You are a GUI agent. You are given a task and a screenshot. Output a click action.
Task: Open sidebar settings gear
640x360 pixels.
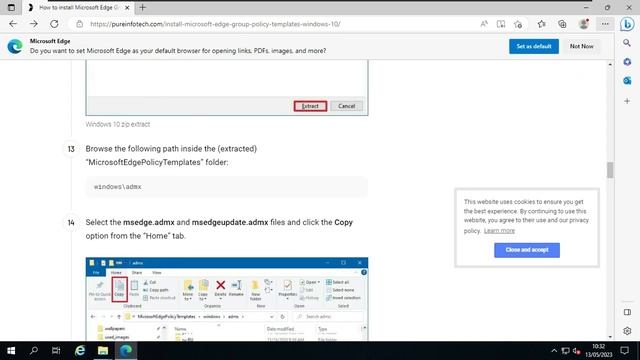point(627,331)
